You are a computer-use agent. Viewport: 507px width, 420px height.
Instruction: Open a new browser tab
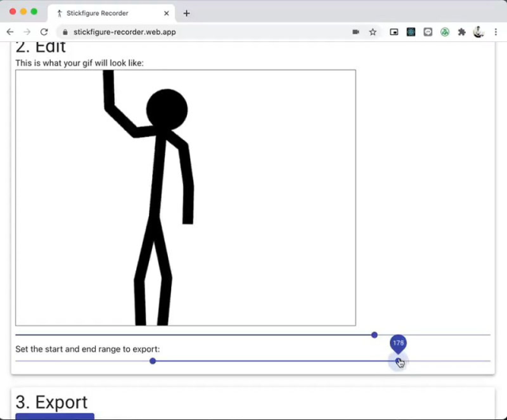(x=187, y=13)
